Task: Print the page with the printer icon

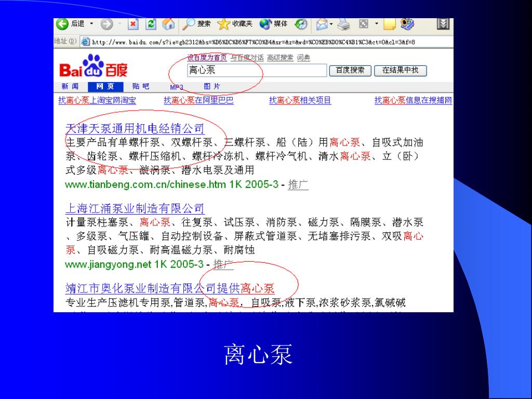Action: point(343,24)
